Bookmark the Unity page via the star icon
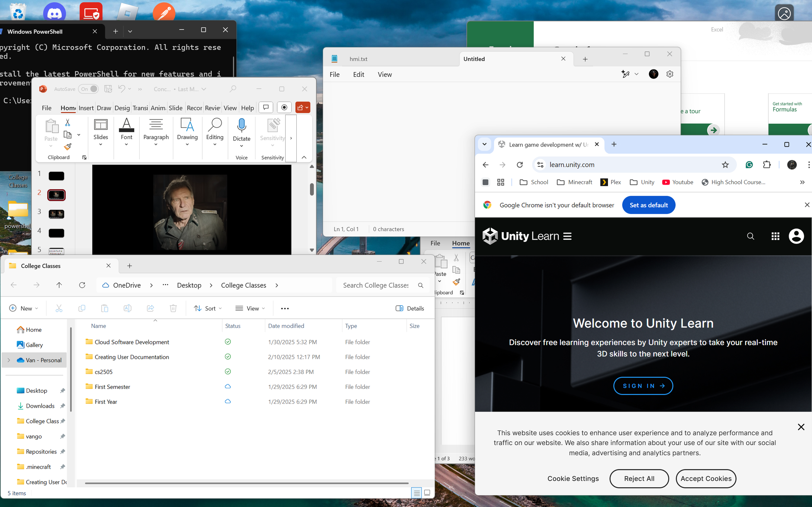Image resolution: width=812 pixels, height=507 pixels. [725, 165]
